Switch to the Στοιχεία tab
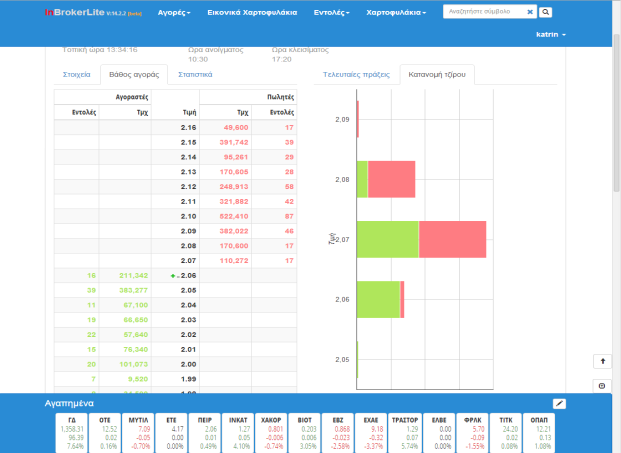Screen dimensions: 621x453 [77, 74]
